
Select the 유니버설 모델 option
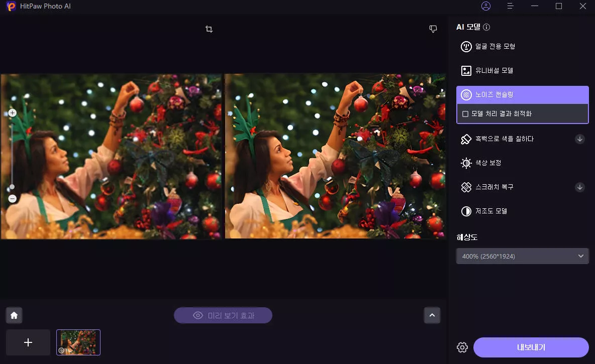(494, 71)
